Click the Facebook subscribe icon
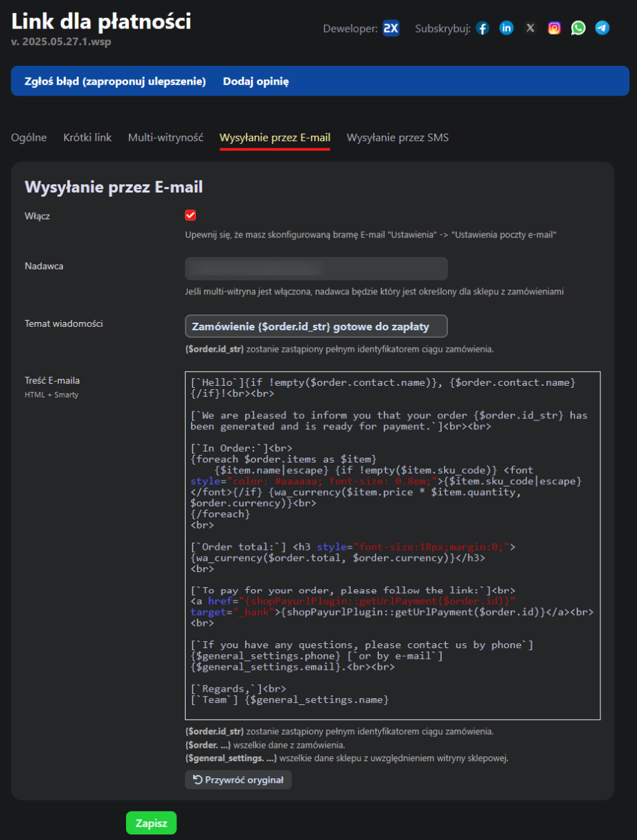637x840 pixels. [x=483, y=28]
